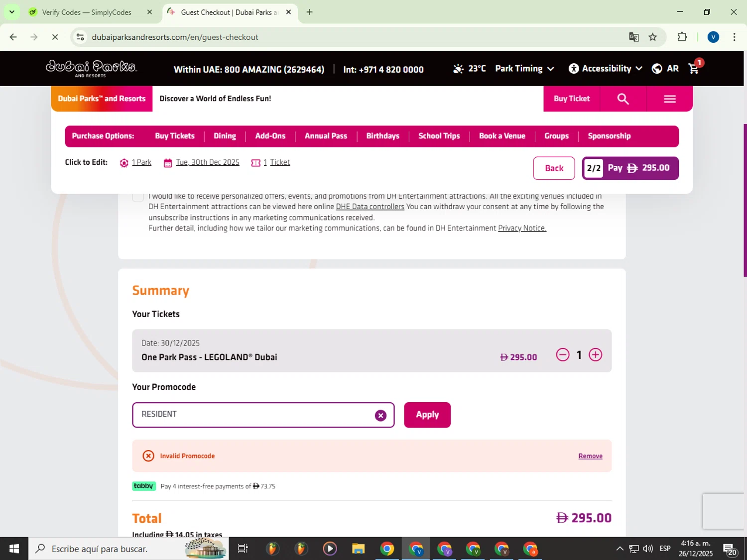The height and width of the screenshot is (560, 747).
Task: Open the Groups menu item
Action: (x=556, y=136)
